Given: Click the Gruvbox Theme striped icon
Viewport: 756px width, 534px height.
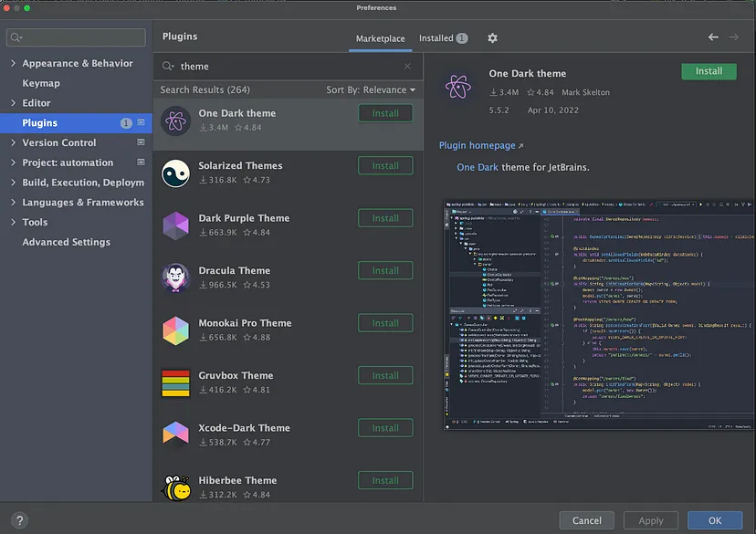Looking at the screenshot, I should coord(175,383).
